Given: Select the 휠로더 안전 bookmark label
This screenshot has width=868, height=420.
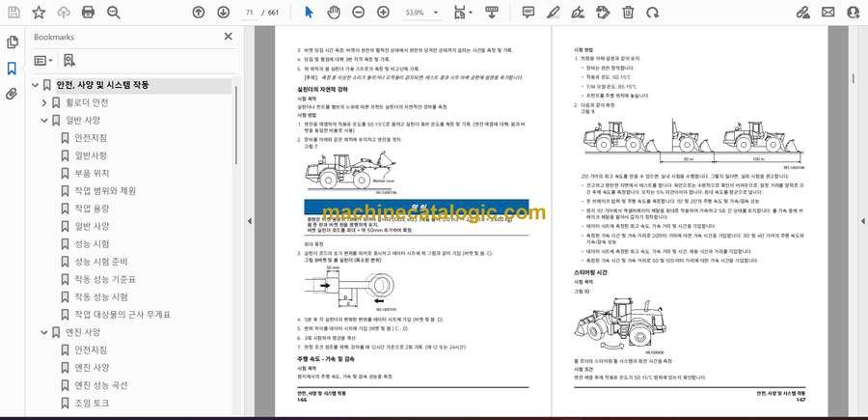Looking at the screenshot, I should click(87, 103).
